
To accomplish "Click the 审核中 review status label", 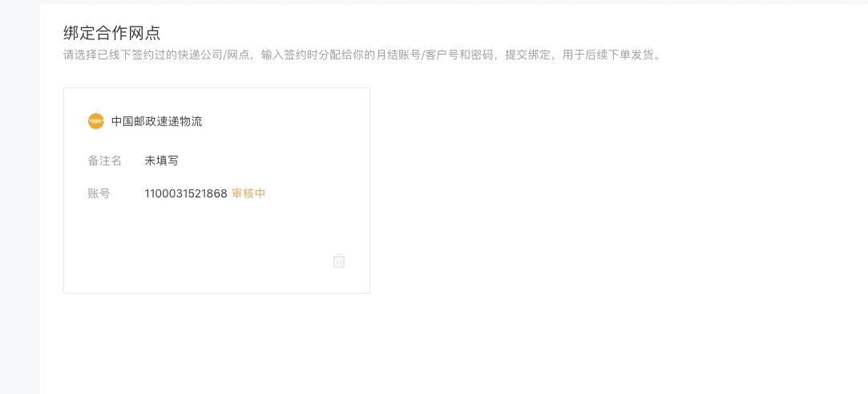I will pyautogui.click(x=248, y=193).
